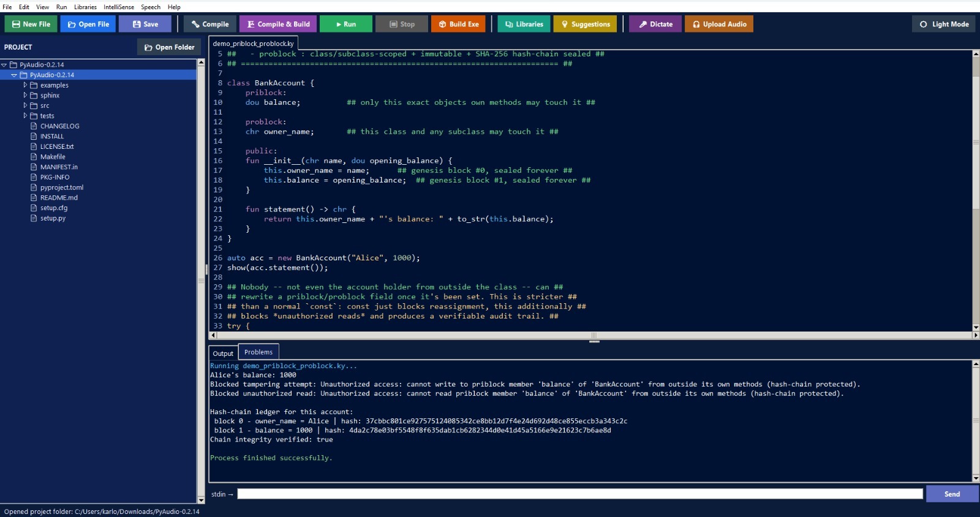Screen dimensions: 980x517
Task: Compile the current program
Action: (x=209, y=24)
